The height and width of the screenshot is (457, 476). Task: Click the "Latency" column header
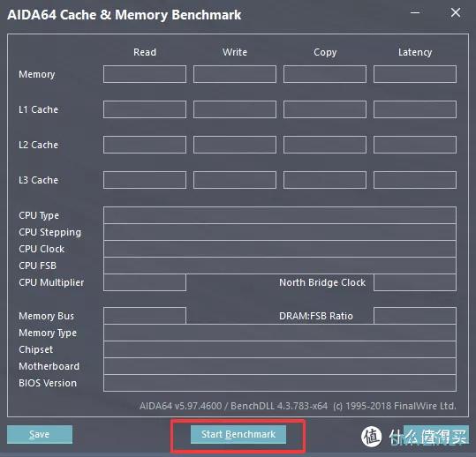415,52
